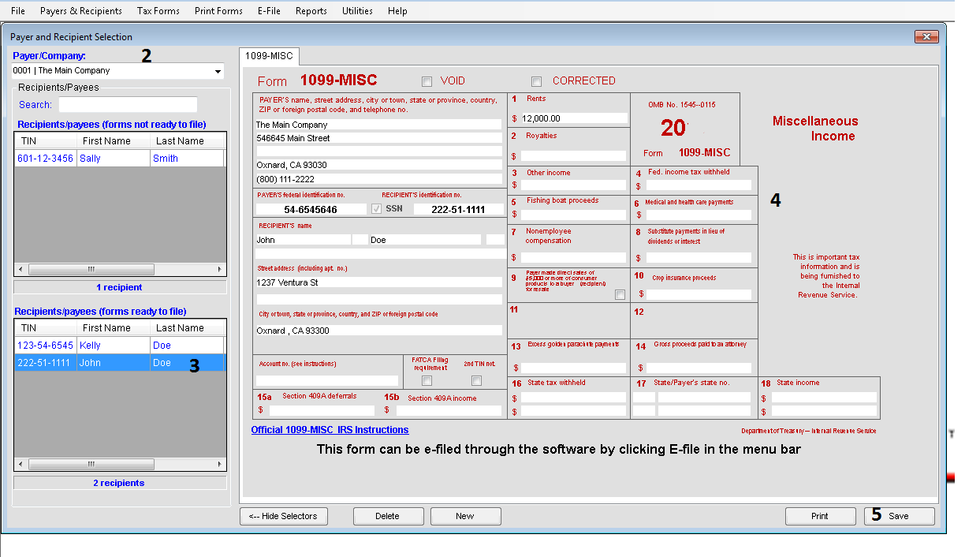Click the Gross proceeds paid to attorney field
Screen dimensions: 980x557
(x=699, y=368)
